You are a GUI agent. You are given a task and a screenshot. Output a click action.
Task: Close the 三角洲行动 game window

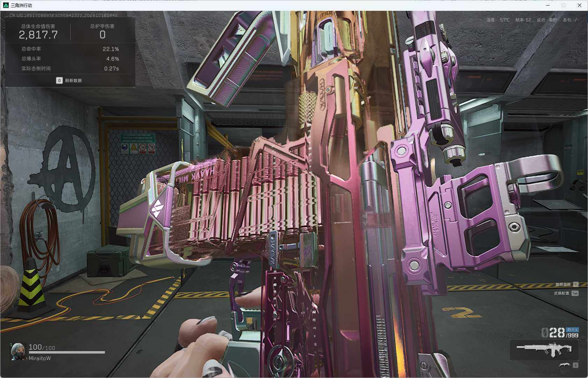click(579, 5)
